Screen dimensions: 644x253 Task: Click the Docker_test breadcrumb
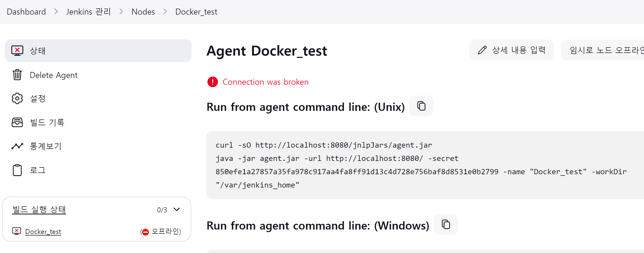(x=196, y=12)
